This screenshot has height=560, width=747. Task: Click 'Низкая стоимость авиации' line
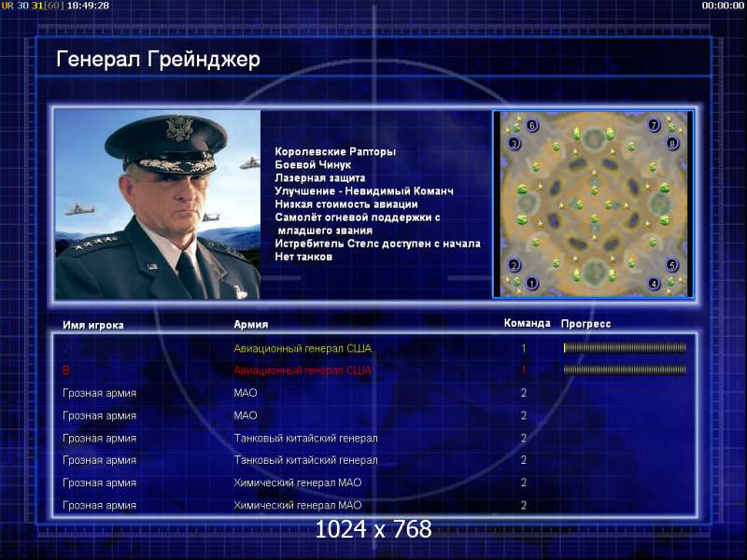(x=345, y=204)
